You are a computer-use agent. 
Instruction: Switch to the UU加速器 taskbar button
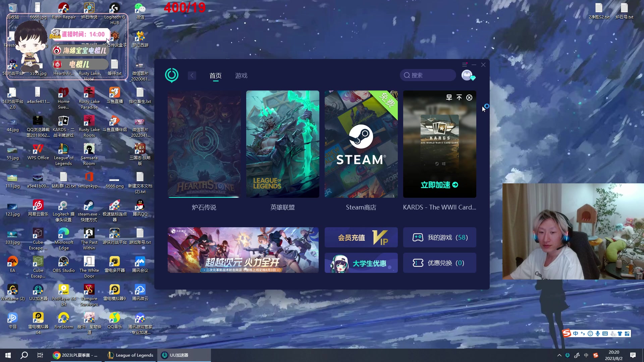point(184,355)
